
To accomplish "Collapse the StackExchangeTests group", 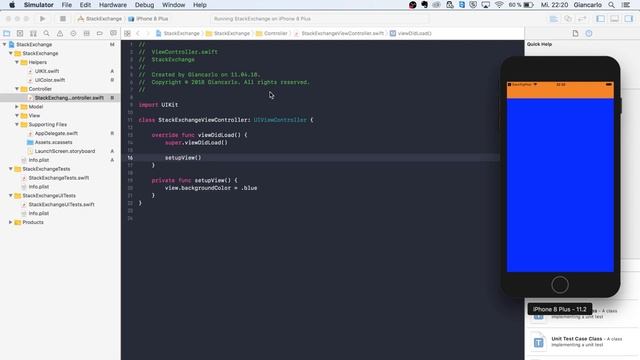I will tap(11, 169).
